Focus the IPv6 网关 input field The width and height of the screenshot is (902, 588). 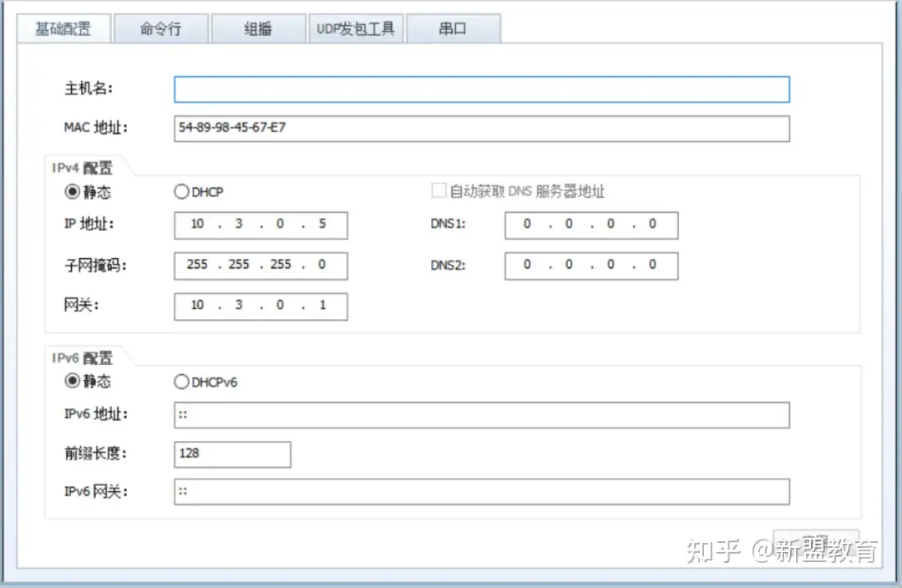coord(481,492)
